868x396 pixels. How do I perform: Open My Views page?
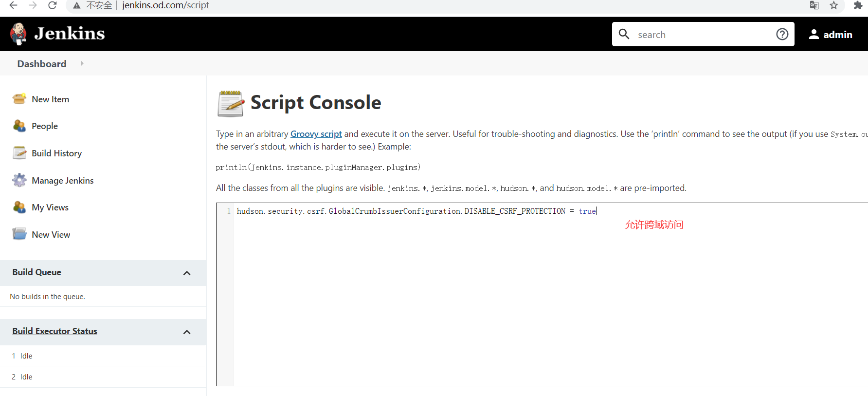tap(50, 207)
